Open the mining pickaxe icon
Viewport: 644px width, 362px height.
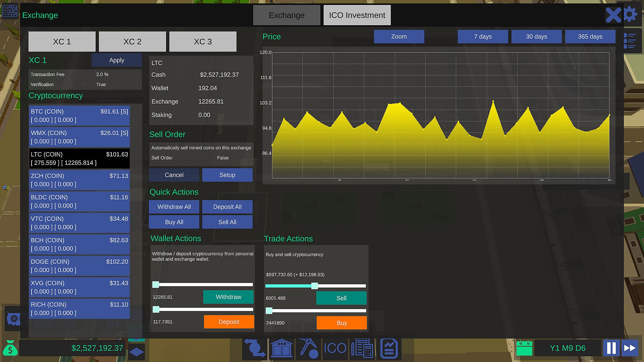click(x=308, y=348)
